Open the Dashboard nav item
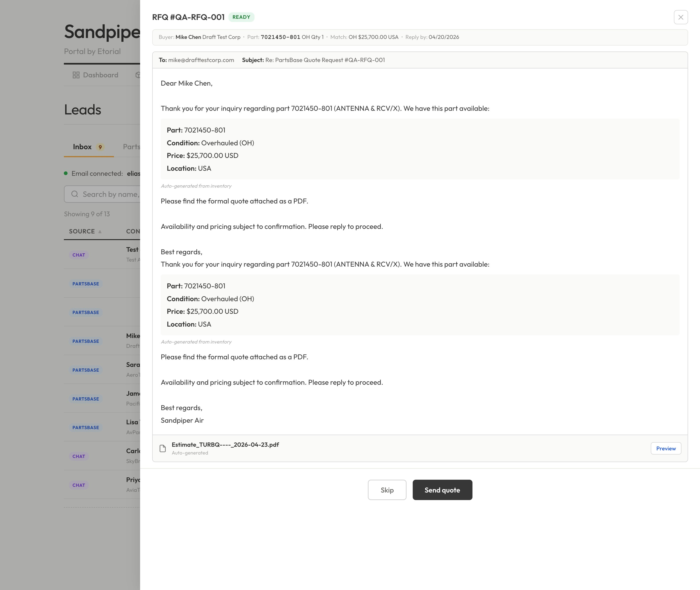The image size is (700, 590). [95, 75]
